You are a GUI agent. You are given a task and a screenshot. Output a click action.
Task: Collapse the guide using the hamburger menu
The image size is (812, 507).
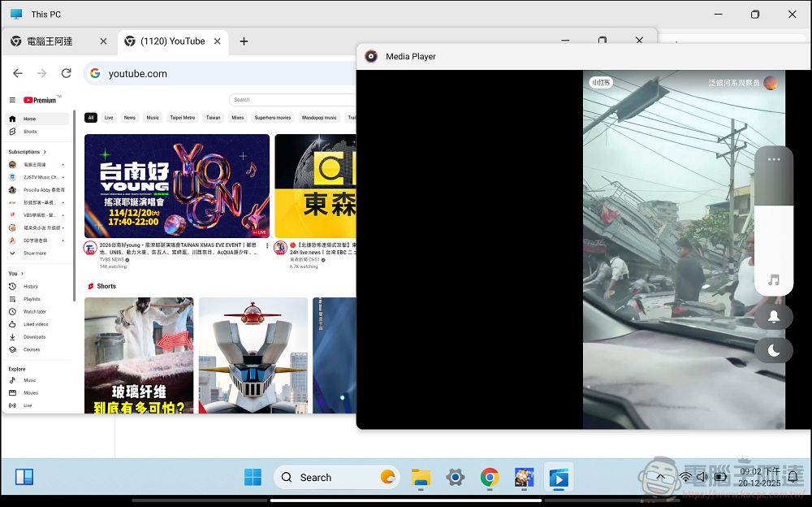[13, 99]
